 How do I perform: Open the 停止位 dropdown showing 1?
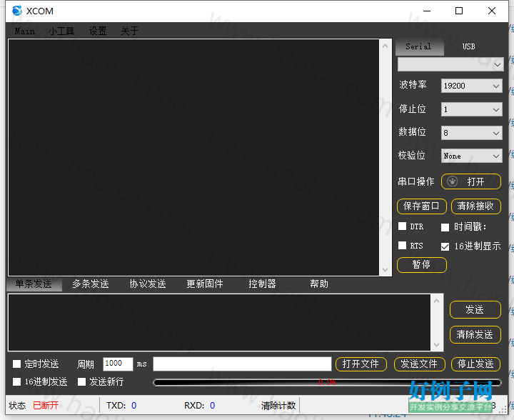pos(471,109)
